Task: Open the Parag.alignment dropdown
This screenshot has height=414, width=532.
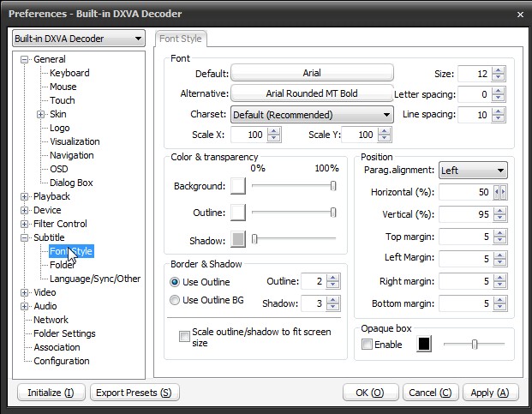Action: (473, 171)
